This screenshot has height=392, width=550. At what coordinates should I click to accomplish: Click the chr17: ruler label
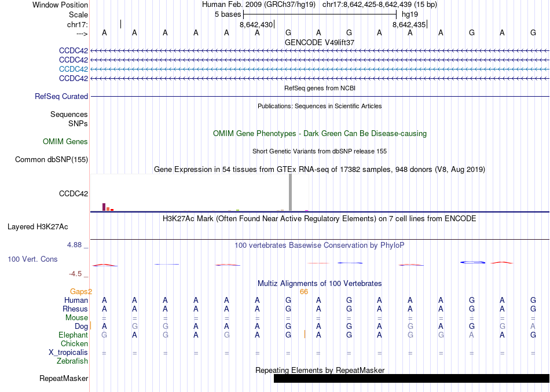pyautogui.click(x=77, y=24)
